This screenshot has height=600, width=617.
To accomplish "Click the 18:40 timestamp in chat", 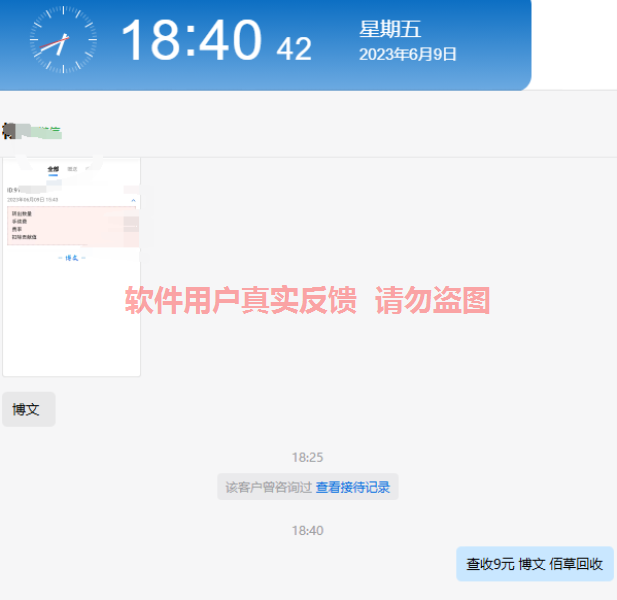I will point(307,530).
